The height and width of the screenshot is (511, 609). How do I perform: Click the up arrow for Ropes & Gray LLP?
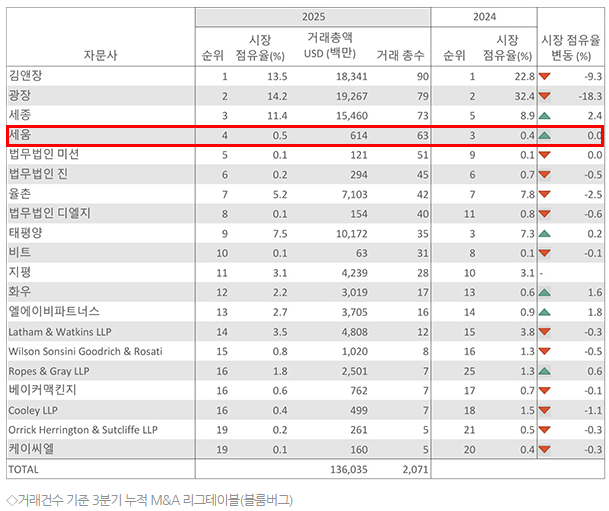coord(545,371)
